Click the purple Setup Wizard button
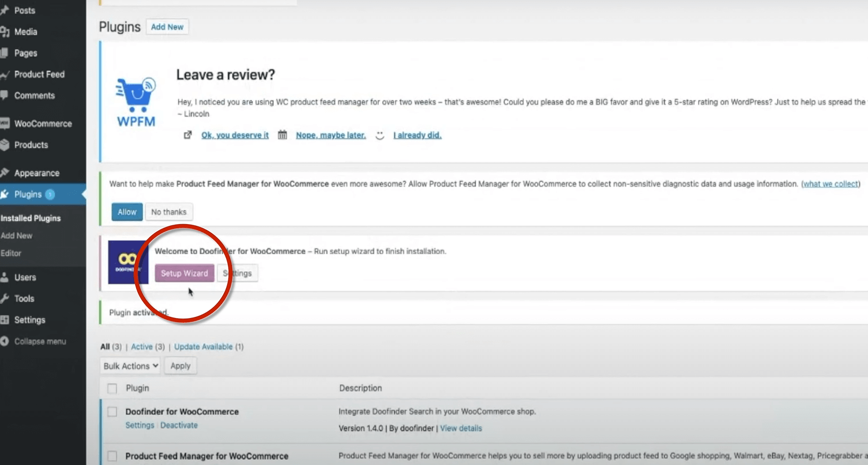The width and height of the screenshot is (868, 465). 185,274
